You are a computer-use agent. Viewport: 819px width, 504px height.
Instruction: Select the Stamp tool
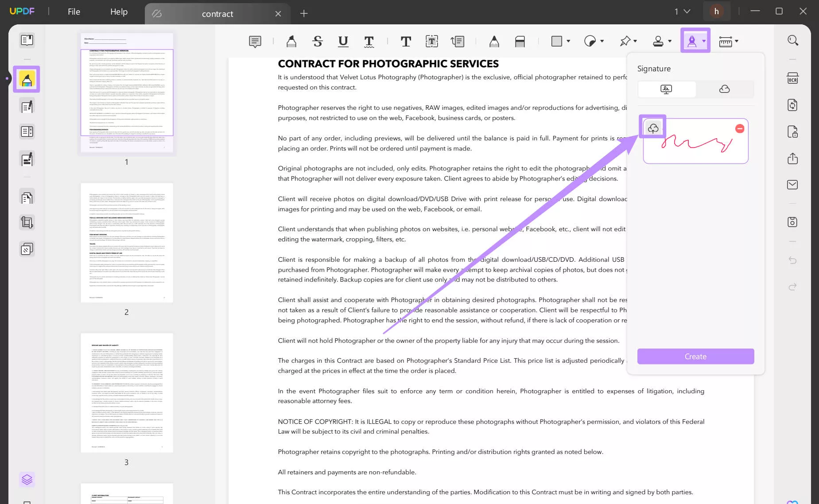coord(658,41)
